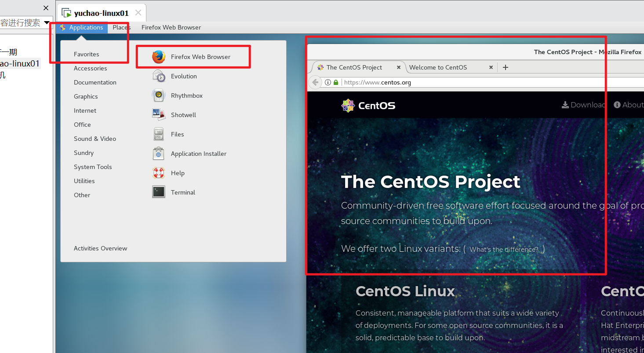
Task: Launch the Application Installer icon
Action: tap(159, 154)
